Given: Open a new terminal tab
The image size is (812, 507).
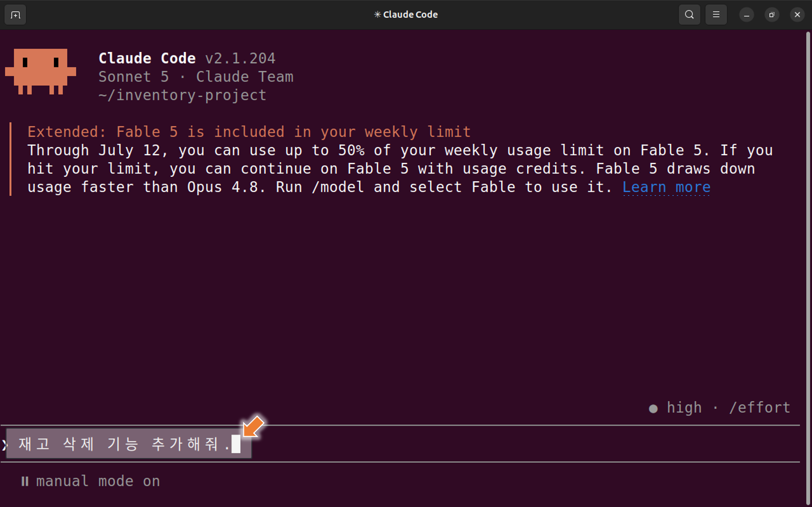Looking at the screenshot, I should [x=15, y=15].
